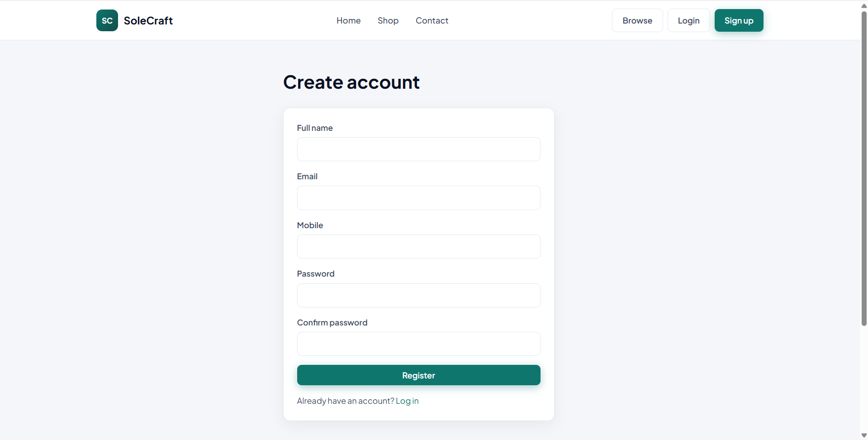
Task: Focus the Email input field
Action: click(x=418, y=198)
